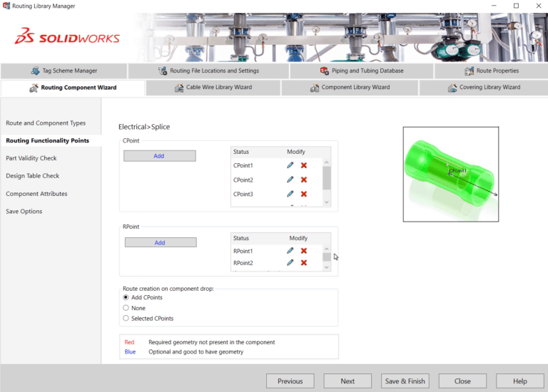Click the RPoint list scrollbar thumb
This screenshot has width=548, height=392.
(x=326, y=257)
